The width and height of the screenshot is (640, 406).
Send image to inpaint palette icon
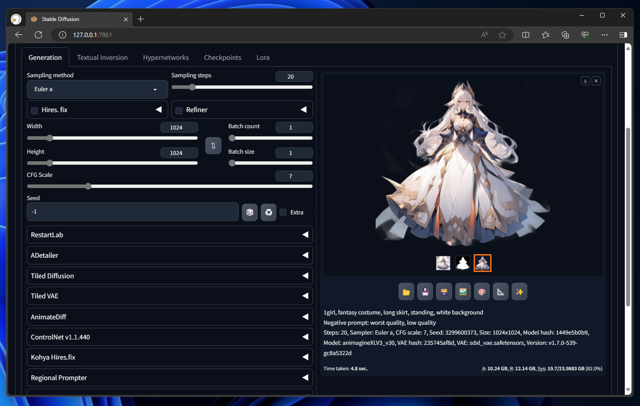(x=482, y=291)
